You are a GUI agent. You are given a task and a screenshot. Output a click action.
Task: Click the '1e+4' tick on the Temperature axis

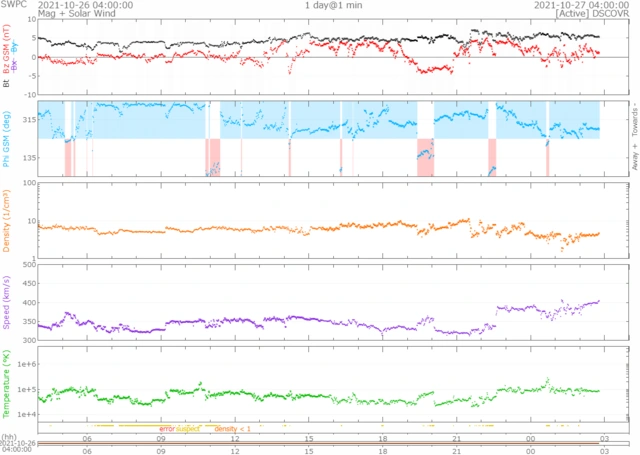27,415
